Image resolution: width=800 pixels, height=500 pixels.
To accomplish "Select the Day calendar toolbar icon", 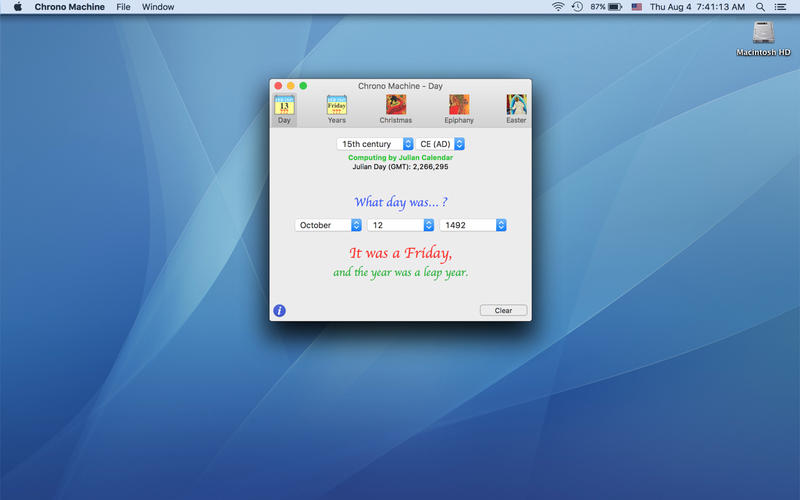I will point(284,106).
